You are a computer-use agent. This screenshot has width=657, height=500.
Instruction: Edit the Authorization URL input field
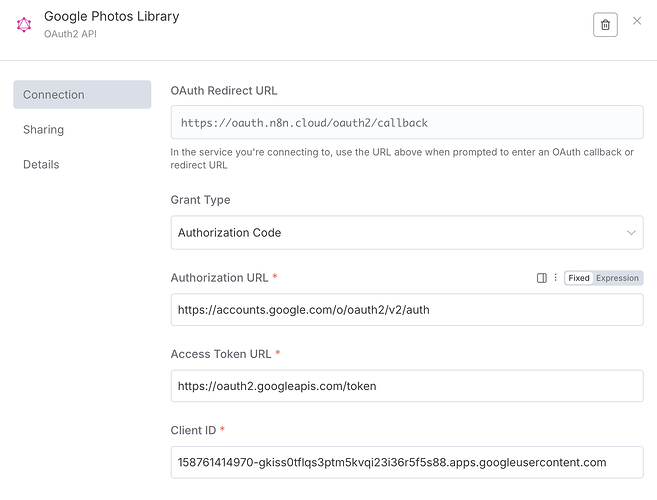407,310
